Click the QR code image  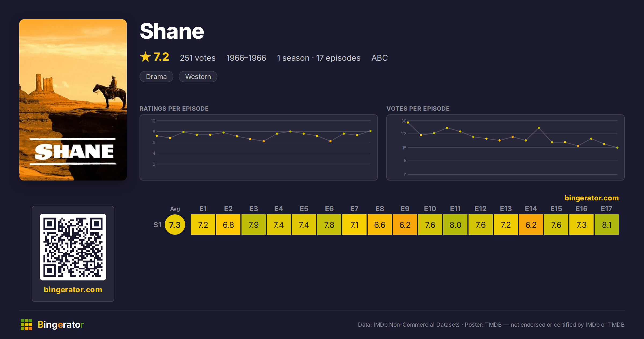73,247
